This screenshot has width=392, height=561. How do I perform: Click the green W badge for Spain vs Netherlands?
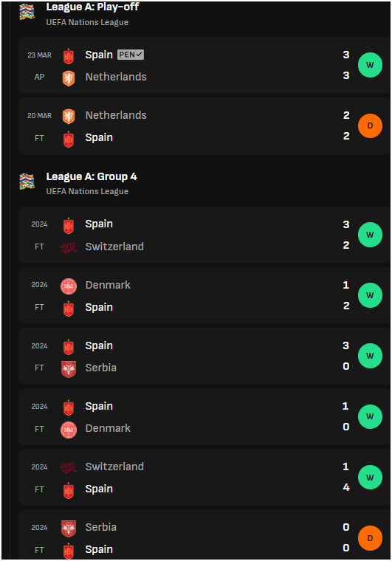click(x=370, y=65)
